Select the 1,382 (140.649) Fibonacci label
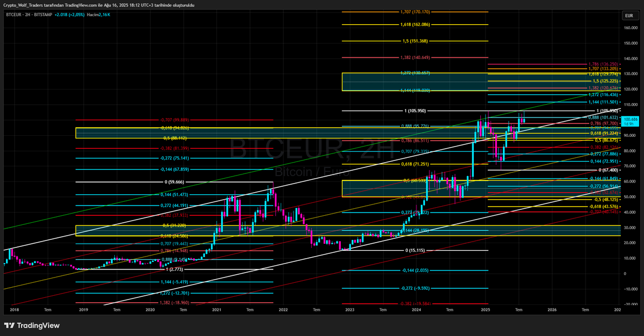644x336 pixels. pos(415,57)
